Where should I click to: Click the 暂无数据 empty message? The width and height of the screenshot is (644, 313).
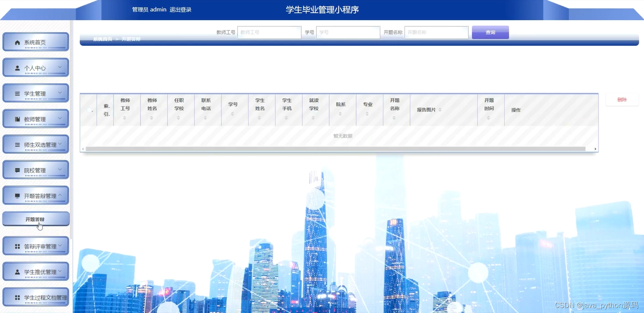coord(343,136)
